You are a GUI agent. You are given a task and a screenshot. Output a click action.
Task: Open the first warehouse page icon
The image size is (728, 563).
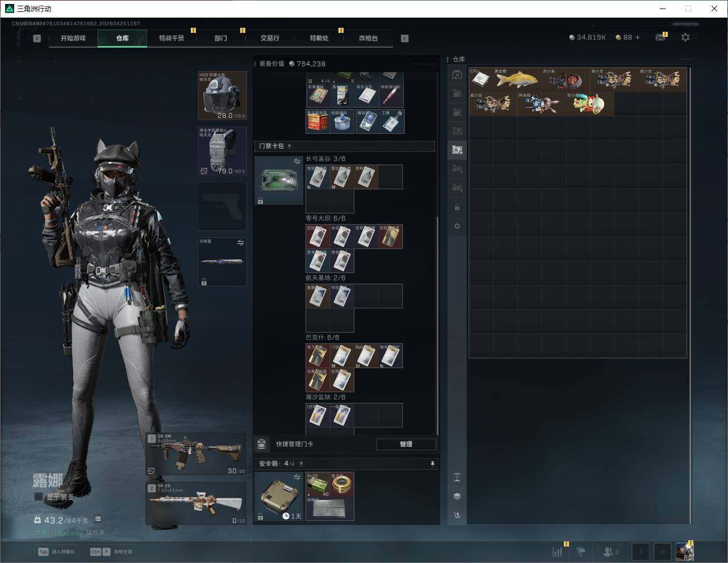pyautogui.click(x=457, y=74)
